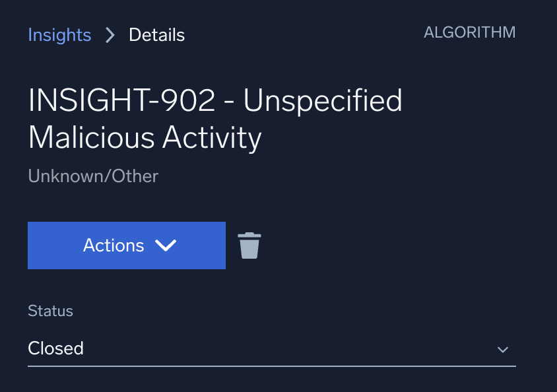This screenshot has height=392, width=557.
Task: Click the chevron at the end of the Status field
Action: tap(502, 350)
